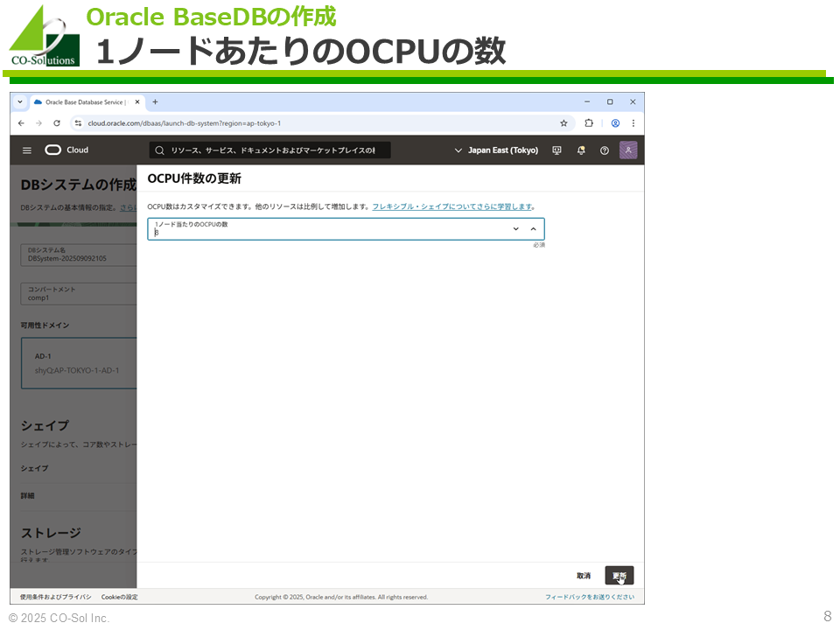
Task: Click the browser back arrow
Action: (21, 123)
